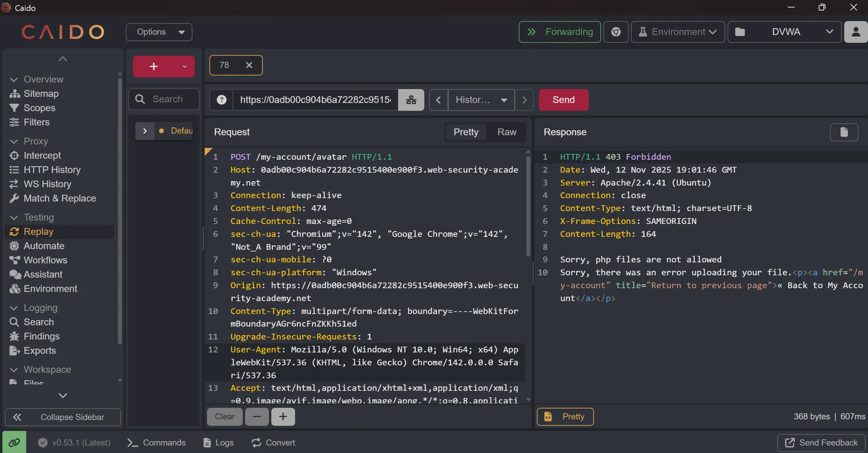This screenshot has width=868, height=453.
Task: Click the green link status icon
Action: point(14,442)
